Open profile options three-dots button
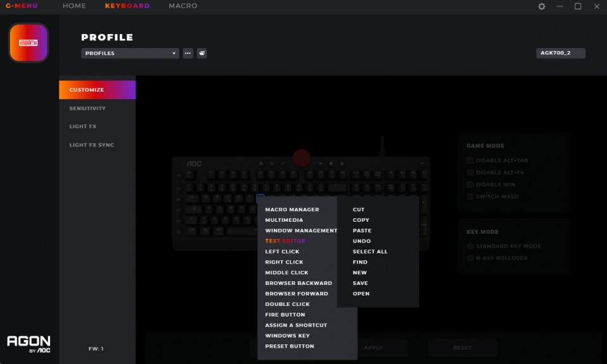Screen dimensions: 607x364 pyautogui.click(x=188, y=53)
